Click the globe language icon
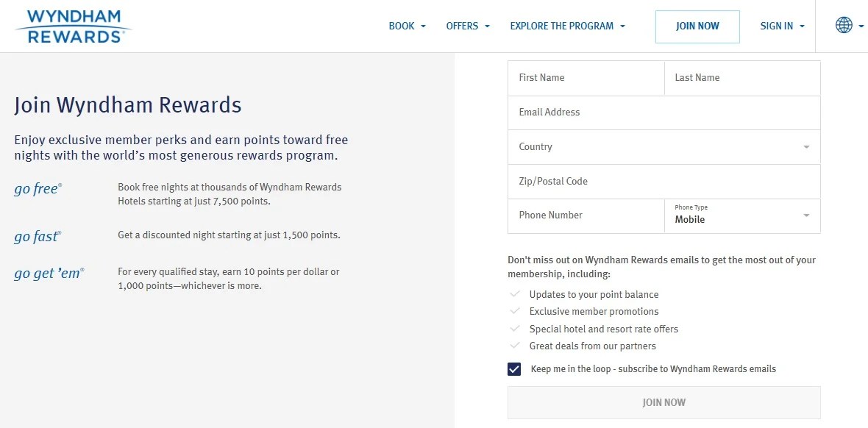This screenshot has width=868, height=428. [x=843, y=24]
